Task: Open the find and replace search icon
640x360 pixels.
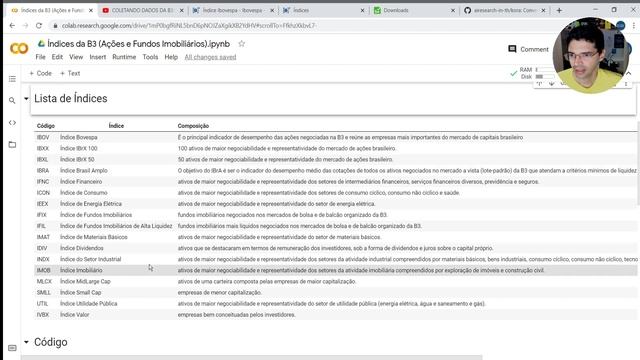Action: [x=12, y=100]
